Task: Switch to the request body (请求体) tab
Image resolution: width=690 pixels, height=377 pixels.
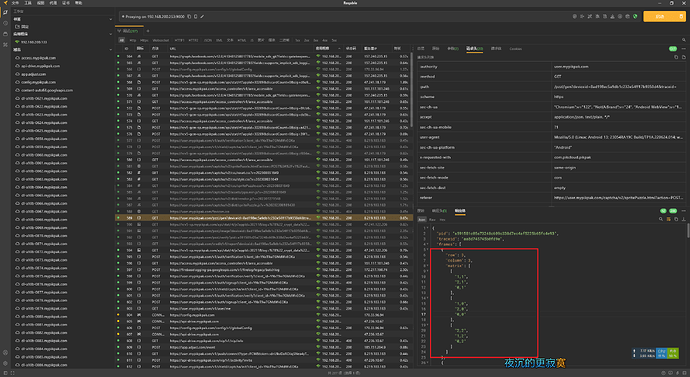Action: click(x=496, y=49)
